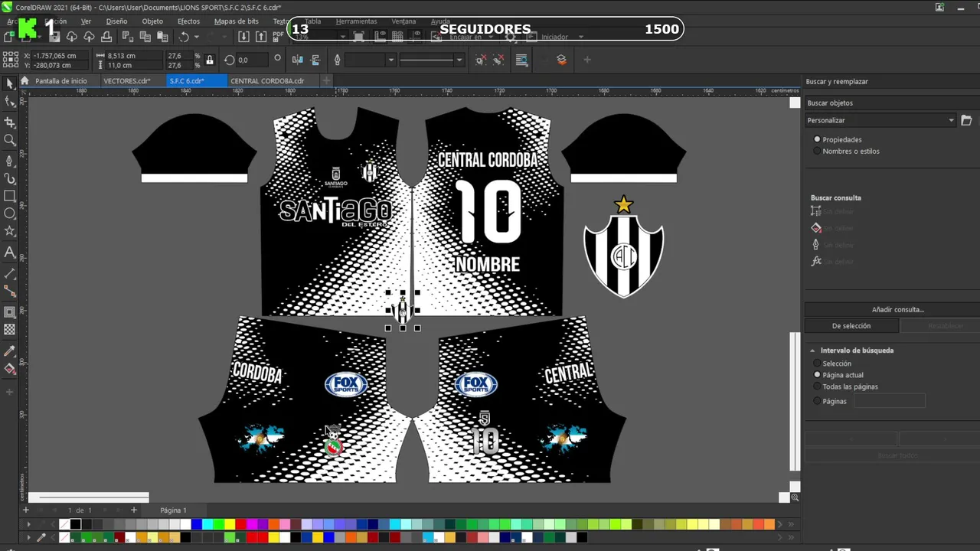
Task: Select the Text tool
Action: pyautogui.click(x=9, y=253)
